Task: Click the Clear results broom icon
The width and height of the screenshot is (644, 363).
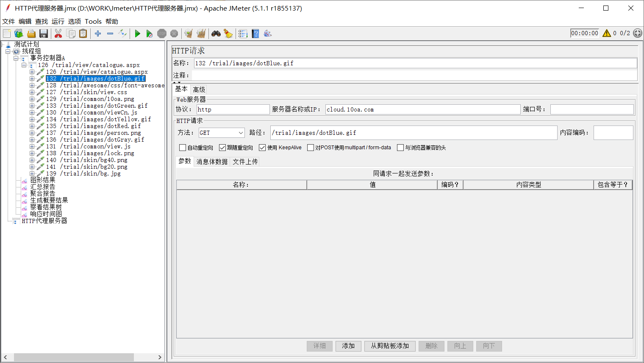Action: click(x=189, y=34)
